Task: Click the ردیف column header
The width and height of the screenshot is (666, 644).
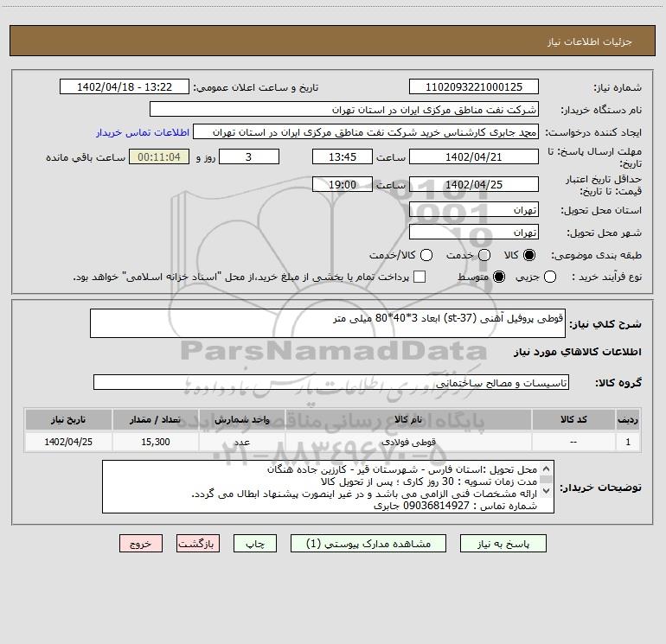Action: click(628, 419)
